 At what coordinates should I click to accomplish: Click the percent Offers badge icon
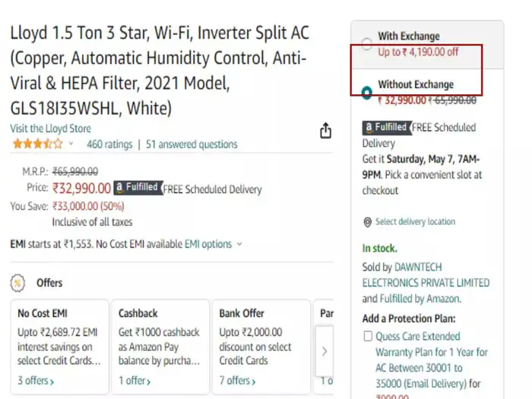pos(17,283)
